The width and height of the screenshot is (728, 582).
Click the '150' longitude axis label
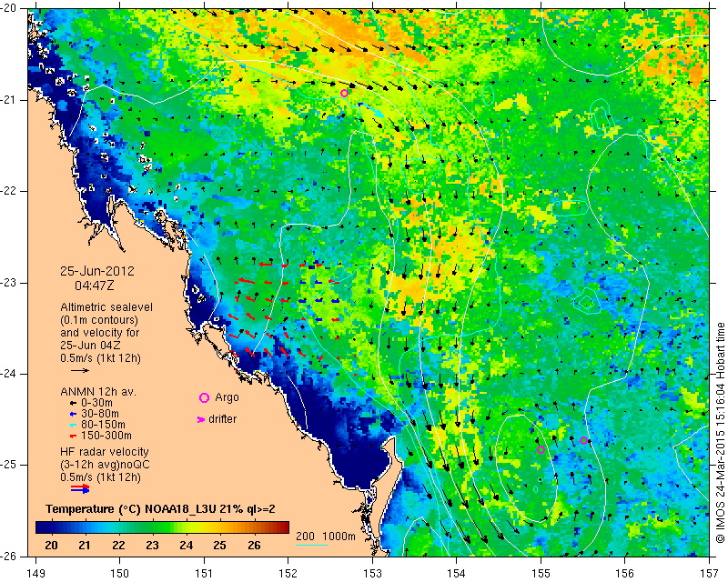pyautogui.click(x=119, y=575)
